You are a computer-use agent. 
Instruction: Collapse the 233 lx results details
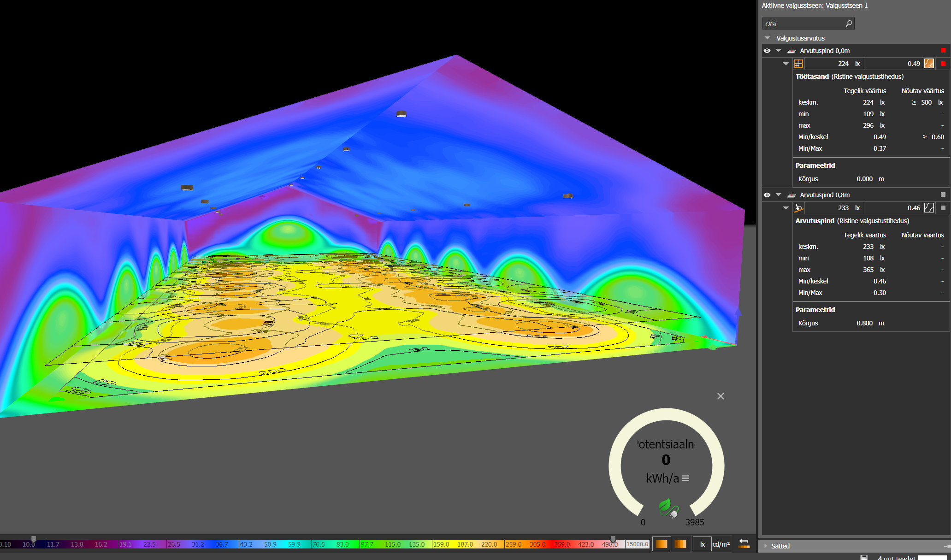point(786,208)
